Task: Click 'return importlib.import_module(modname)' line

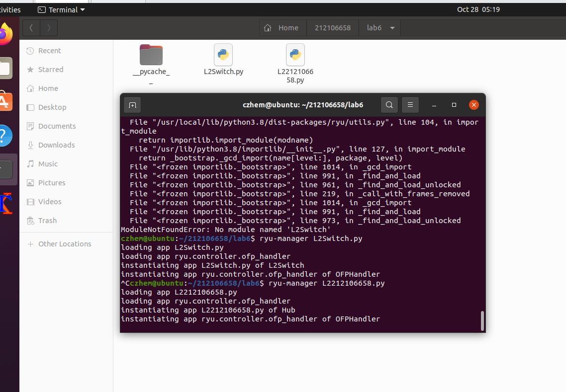Action: click(x=226, y=140)
